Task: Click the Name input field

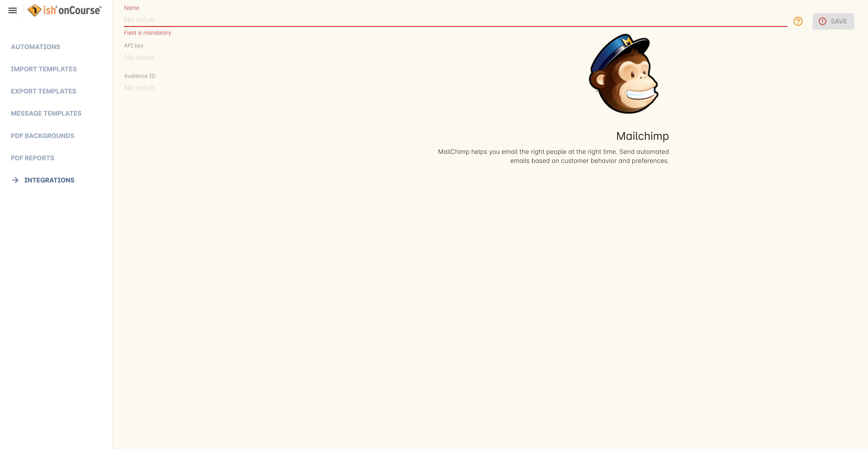Action: (455, 19)
